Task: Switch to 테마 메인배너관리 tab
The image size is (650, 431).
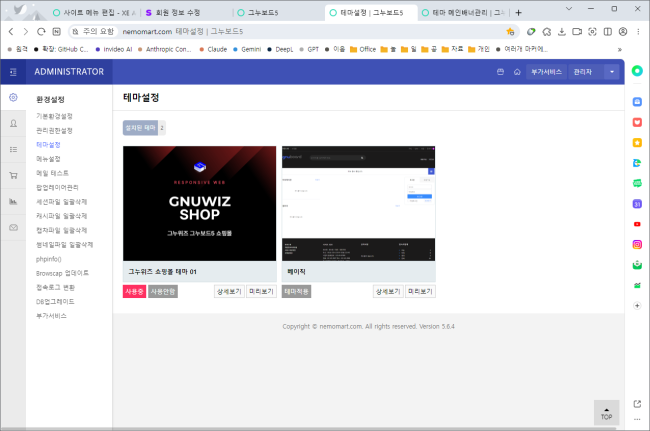Action: [x=464, y=13]
